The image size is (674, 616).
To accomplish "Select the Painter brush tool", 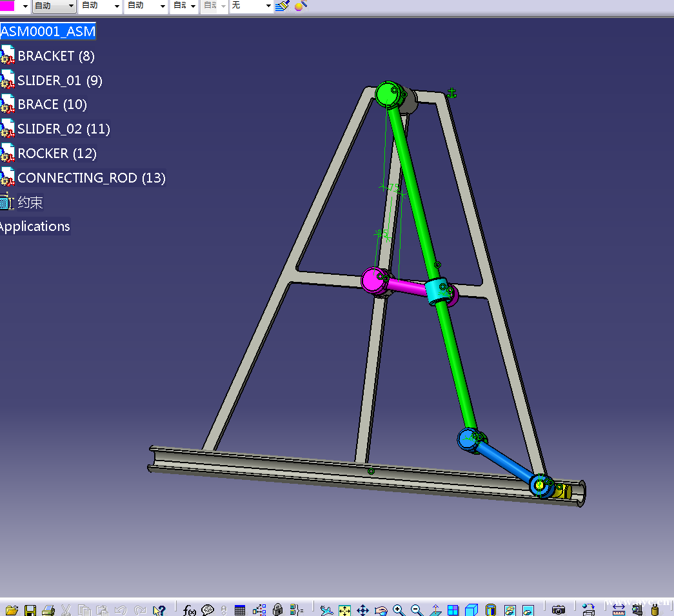I will pyautogui.click(x=282, y=6).
